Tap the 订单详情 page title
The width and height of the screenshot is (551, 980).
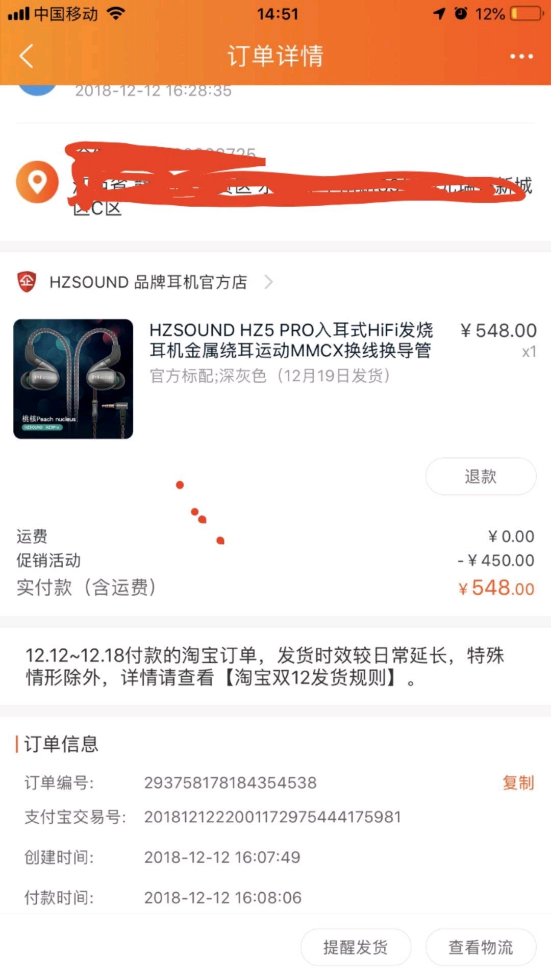[275, 56]
